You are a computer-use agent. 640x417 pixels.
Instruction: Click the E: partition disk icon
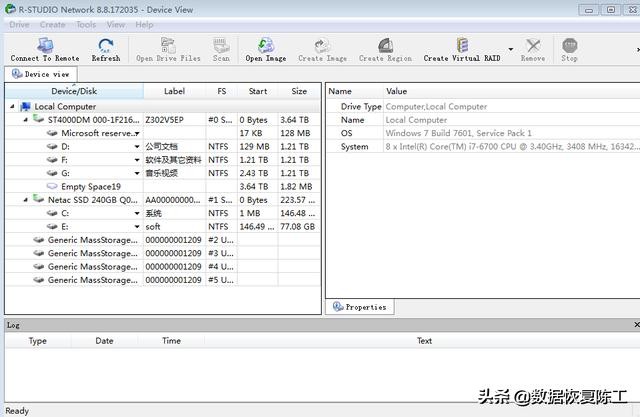point(52,226)
